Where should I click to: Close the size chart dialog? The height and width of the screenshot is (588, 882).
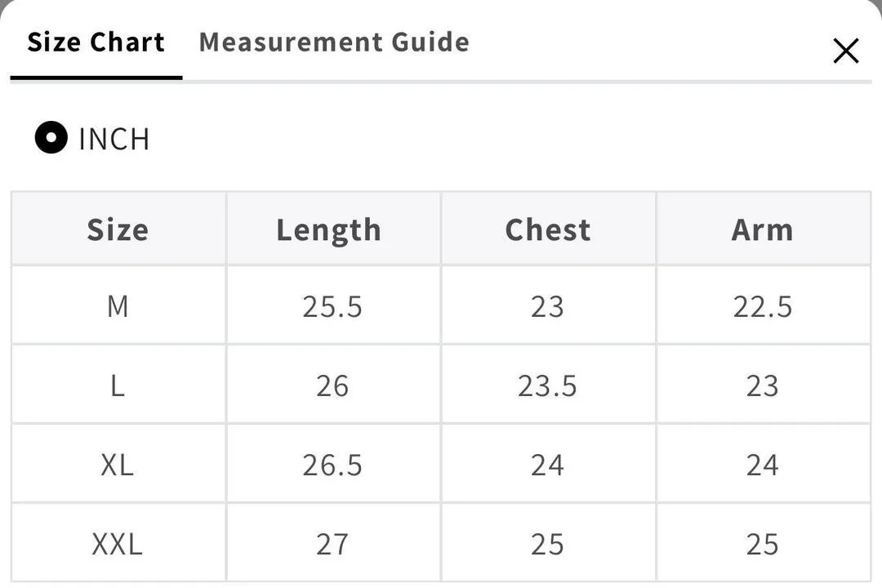(845, 51)
